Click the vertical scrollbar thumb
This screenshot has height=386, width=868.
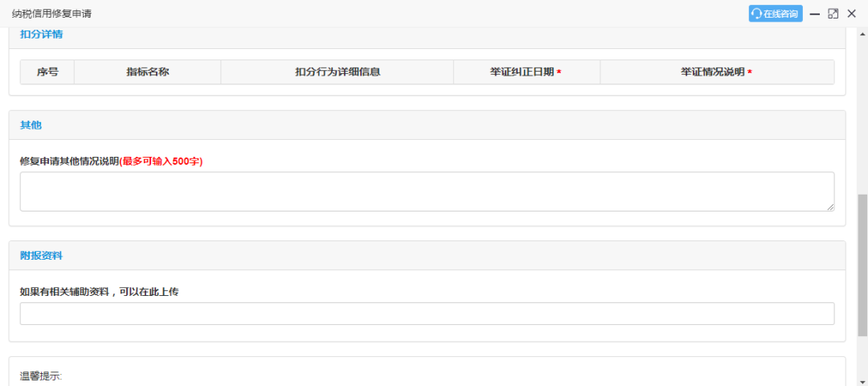(862, 265)
